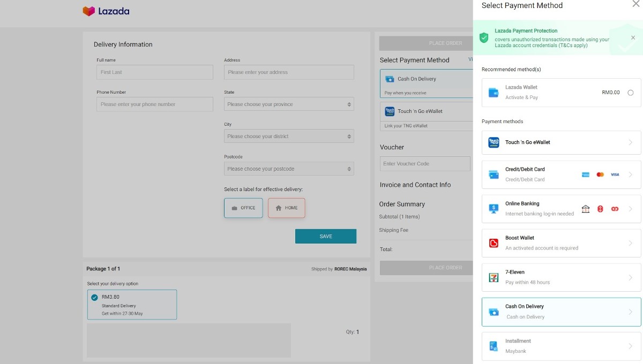Expand the 7-Eleven payment option arrow
The height and width of the screenshot is (364, 643).
630,277
